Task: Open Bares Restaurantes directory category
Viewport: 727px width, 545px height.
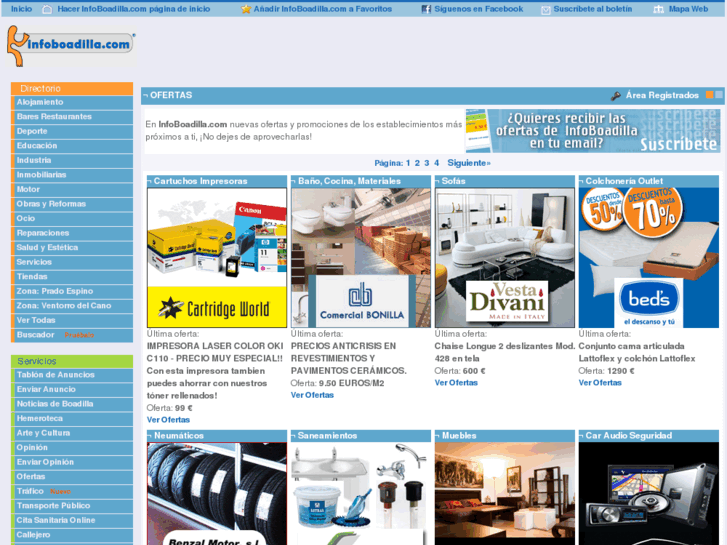Action: coord(72,116)
